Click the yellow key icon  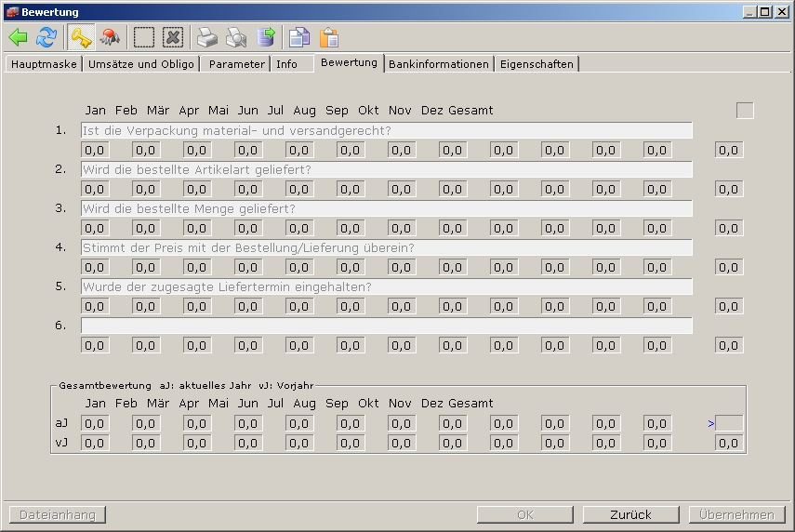(81, 37)
